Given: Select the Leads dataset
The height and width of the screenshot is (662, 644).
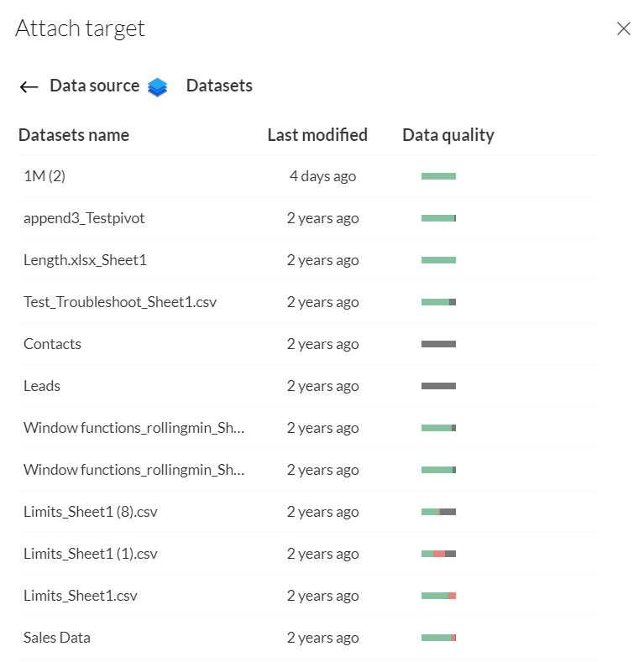Looking at the screenshot, I should [x=42, y=386].
